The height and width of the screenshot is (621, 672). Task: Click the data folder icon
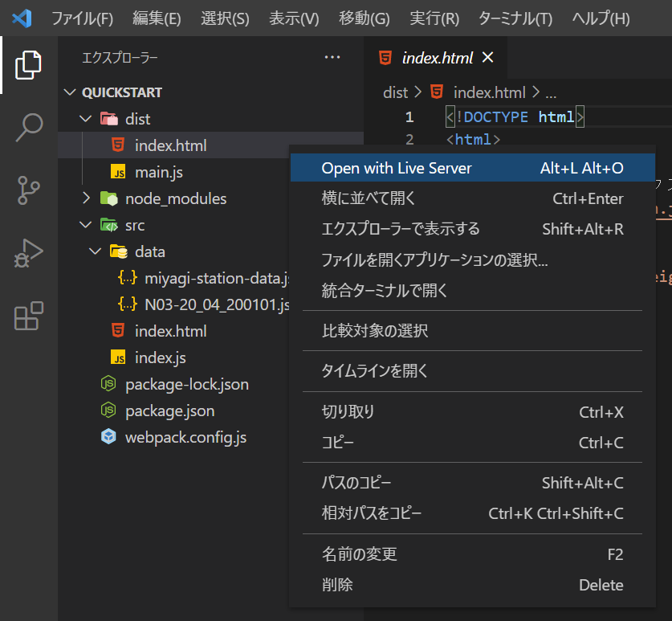[x=119, y=251]
